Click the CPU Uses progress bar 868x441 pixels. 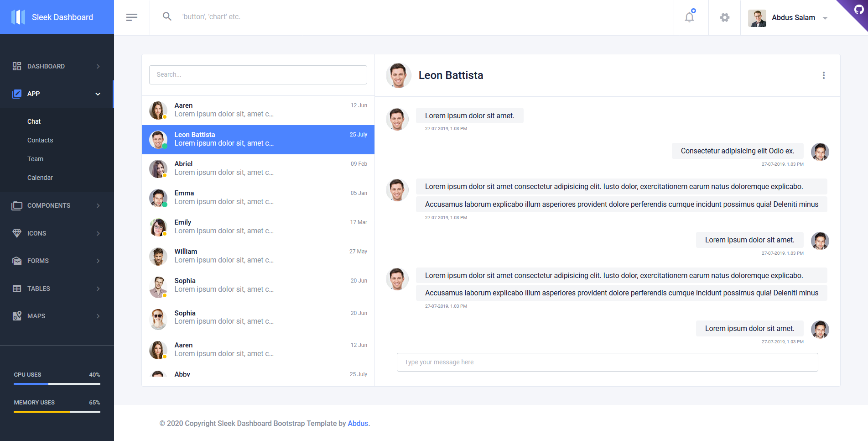57,384
